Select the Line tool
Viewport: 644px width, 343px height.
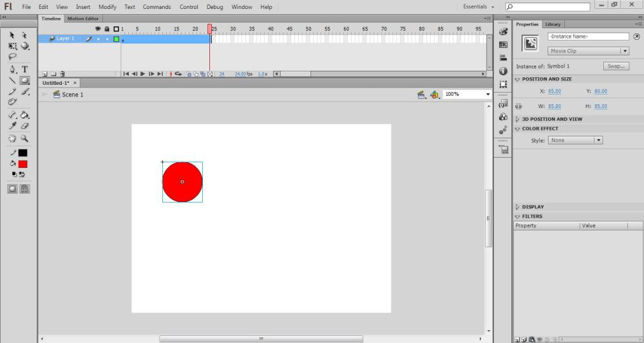[12, 80]
